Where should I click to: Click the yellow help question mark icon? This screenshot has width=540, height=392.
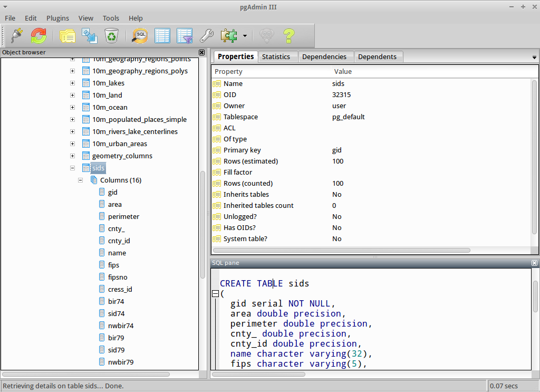click(x=288, y=36)
